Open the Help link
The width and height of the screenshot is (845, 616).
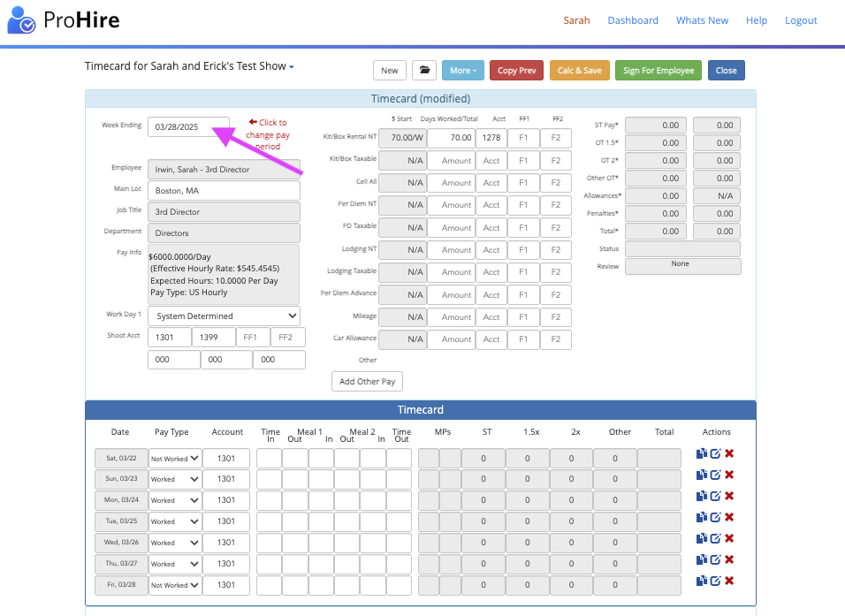pos(757,20)
